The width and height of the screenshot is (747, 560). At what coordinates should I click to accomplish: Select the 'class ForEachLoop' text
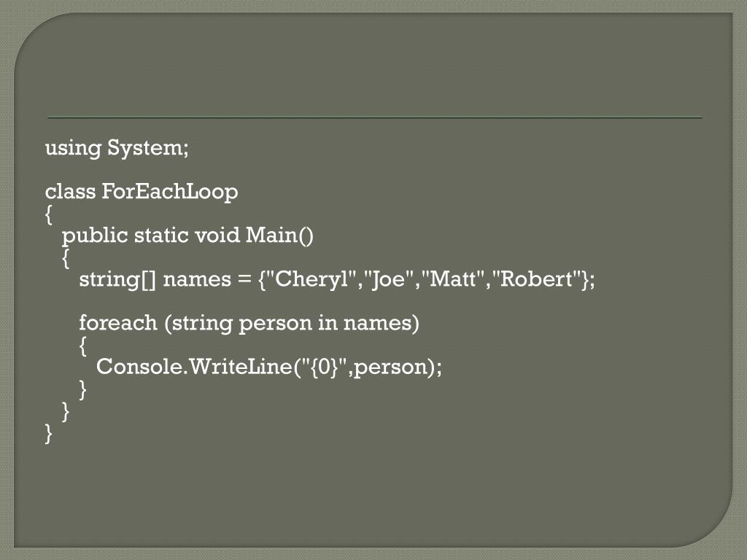pyautogui.click(x=142, y=192)
